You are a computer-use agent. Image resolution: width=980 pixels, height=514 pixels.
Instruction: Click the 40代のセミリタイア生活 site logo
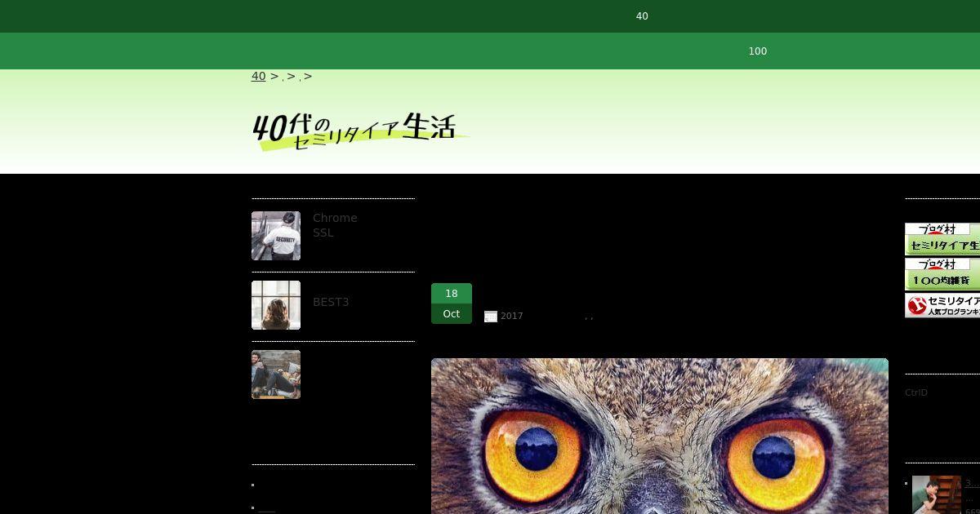click(x=360, y=130)
